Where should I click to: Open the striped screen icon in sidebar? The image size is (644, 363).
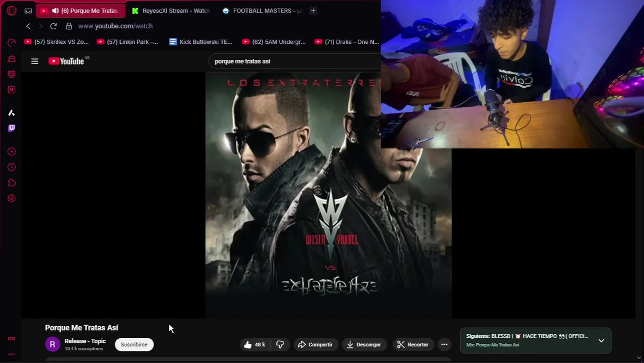[x=12, y=74]
